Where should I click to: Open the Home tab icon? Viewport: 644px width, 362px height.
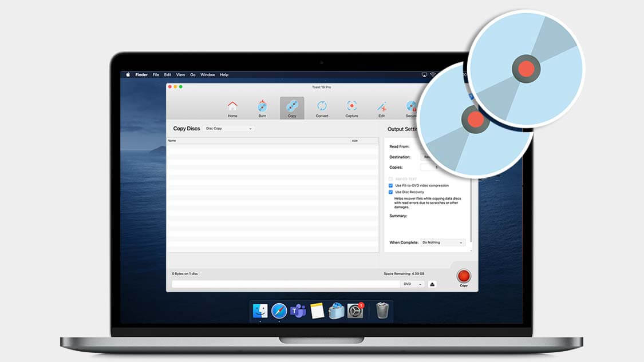(232, 107)
